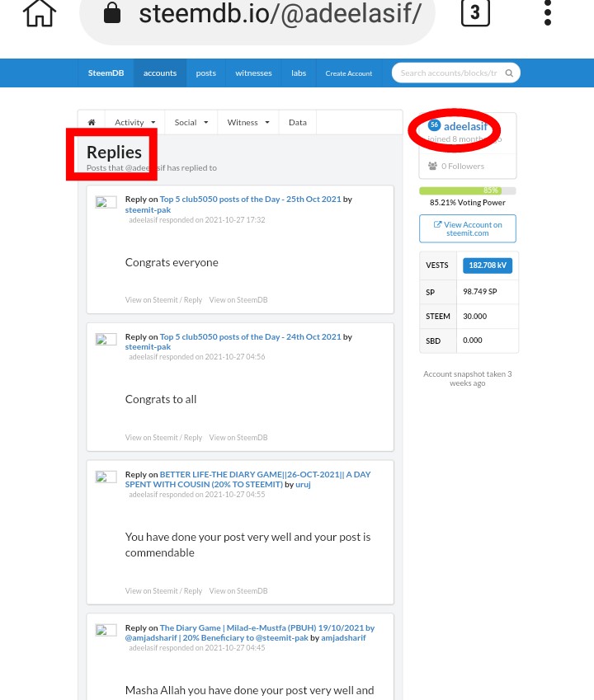Click avatar image of amjadsharif reply card

(106, 630)
